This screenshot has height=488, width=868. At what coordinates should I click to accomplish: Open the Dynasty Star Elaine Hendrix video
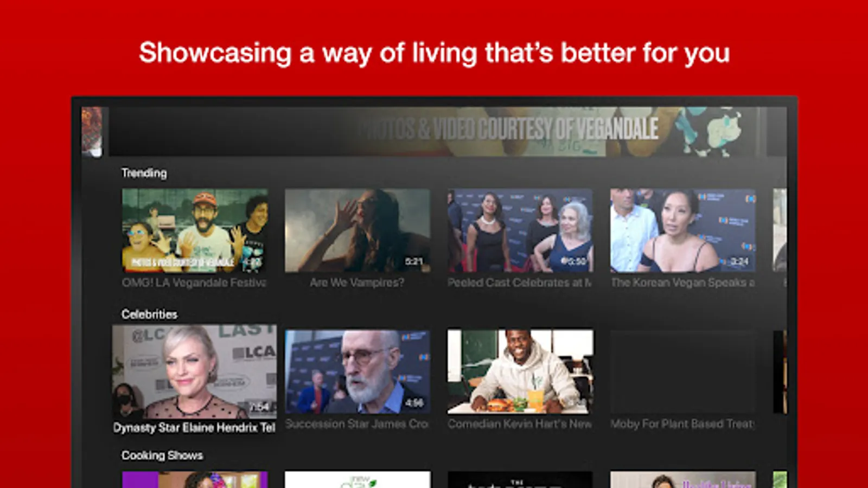pos(194,372)
